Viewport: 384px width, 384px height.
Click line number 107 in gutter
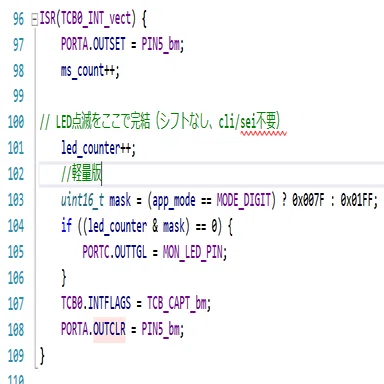coord(16,304)
